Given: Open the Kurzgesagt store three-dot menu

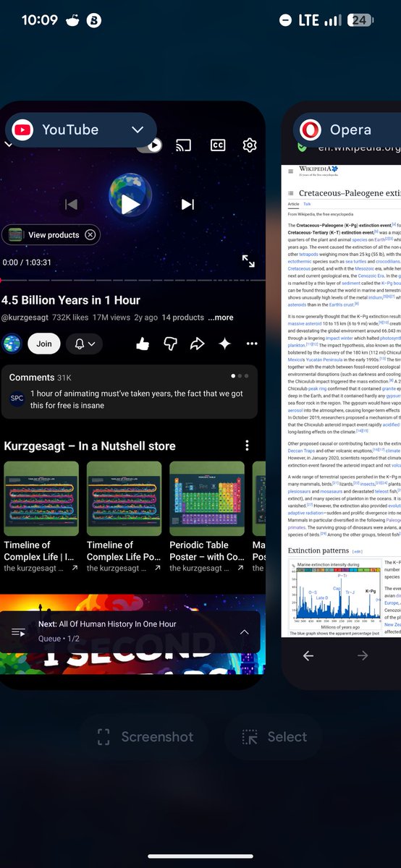Looking at the screenshot, I should tap(247, 446).
